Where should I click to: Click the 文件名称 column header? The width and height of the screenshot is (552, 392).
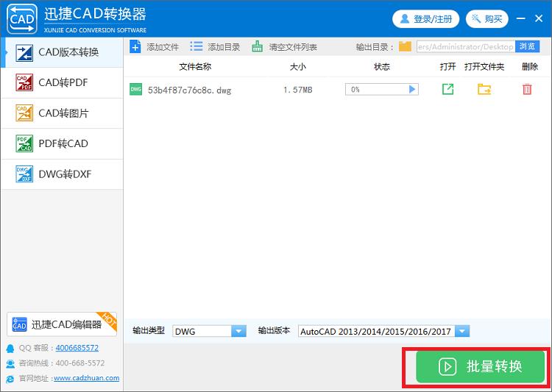click(195, 67)
